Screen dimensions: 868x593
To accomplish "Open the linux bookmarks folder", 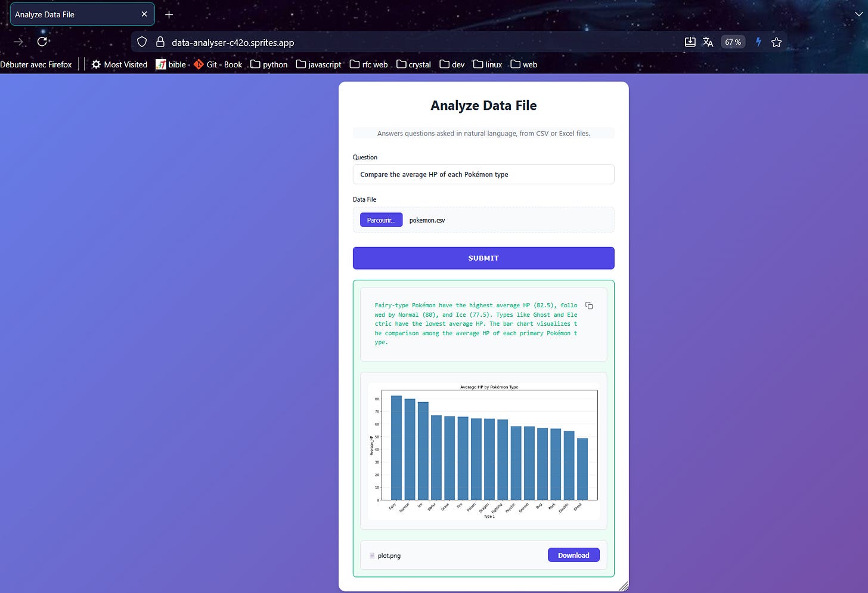I will (x=488, y=64).
